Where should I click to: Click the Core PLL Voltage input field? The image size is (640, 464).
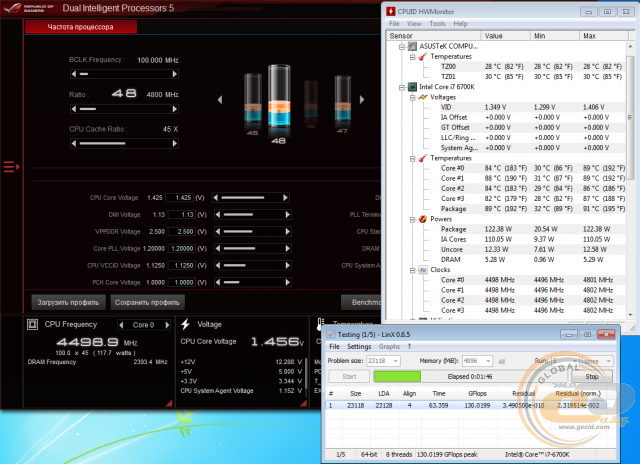tap(182, 249)
